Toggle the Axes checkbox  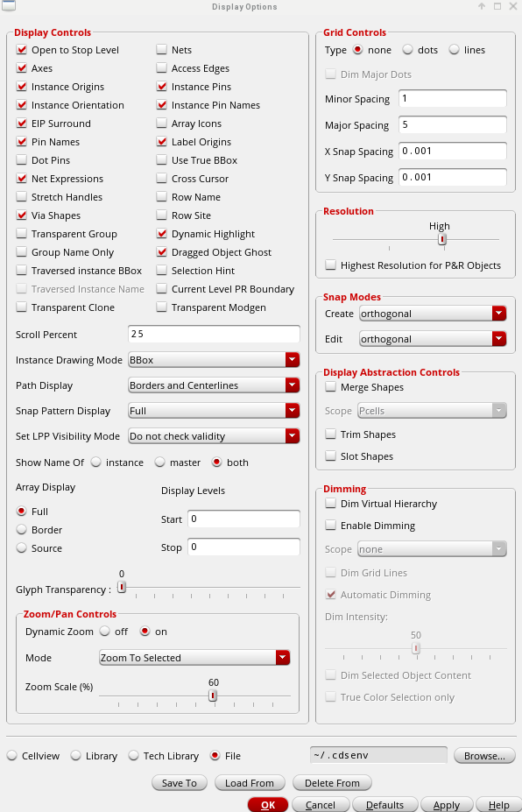(21, 68)
